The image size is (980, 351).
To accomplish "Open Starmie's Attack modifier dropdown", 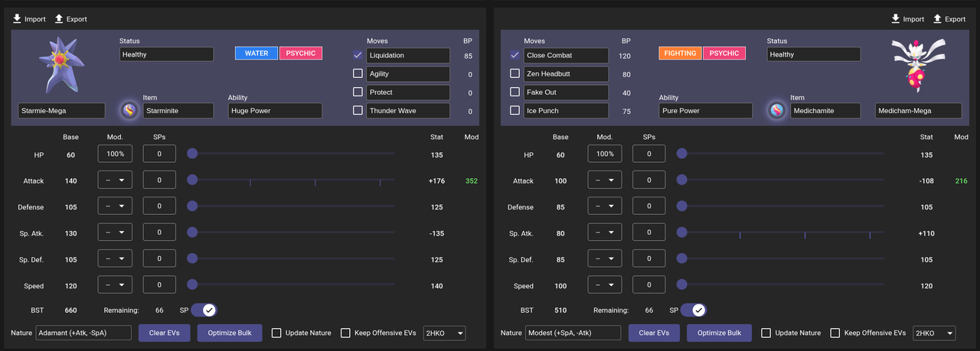I will point(115,180).
